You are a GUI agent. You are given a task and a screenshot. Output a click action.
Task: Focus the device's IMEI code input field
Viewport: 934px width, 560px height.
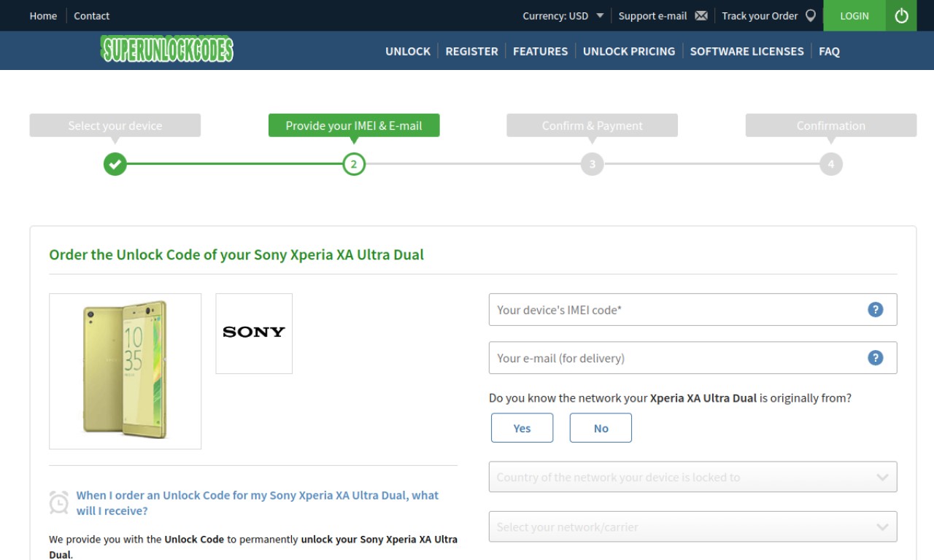click(693, 310)
